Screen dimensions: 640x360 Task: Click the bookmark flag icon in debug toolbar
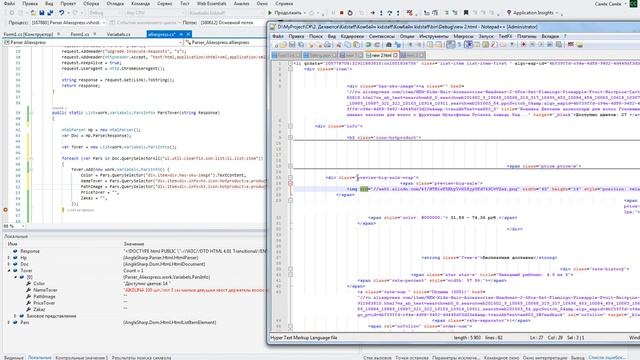(466, 13)
